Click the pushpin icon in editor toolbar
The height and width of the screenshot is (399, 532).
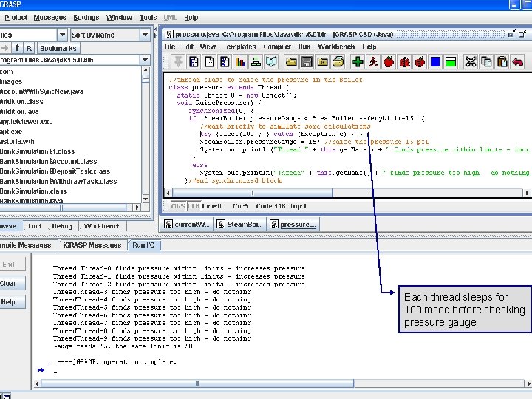(x=178, y=62)
